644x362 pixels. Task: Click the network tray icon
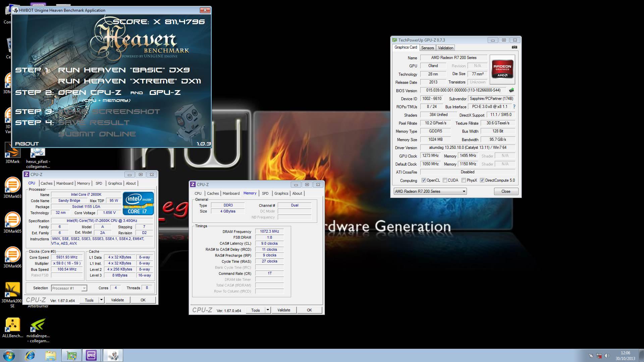599,356
